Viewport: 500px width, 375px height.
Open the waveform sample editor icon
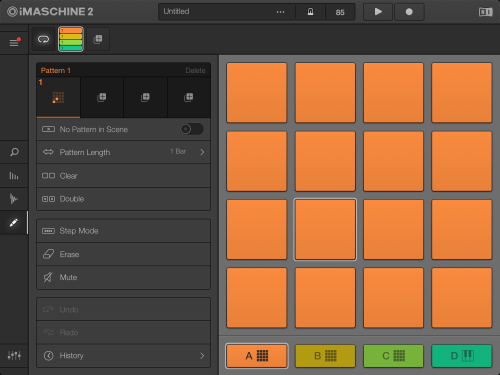point(14,199)
